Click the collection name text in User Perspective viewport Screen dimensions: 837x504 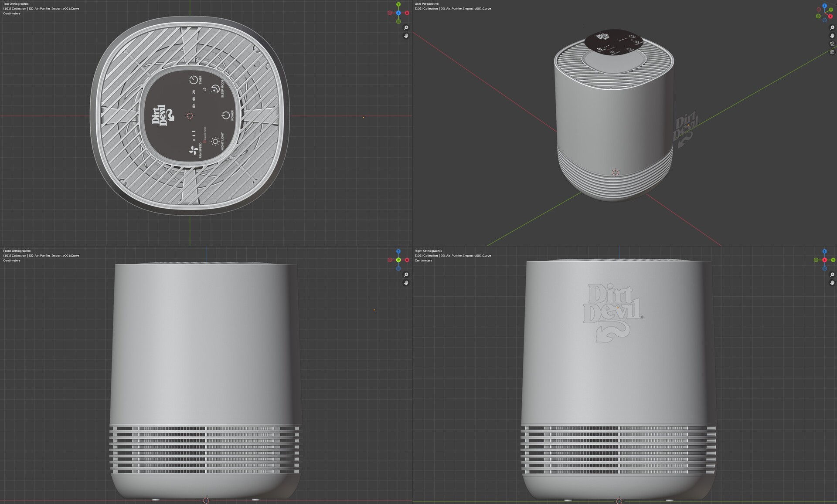pos(453,9)
